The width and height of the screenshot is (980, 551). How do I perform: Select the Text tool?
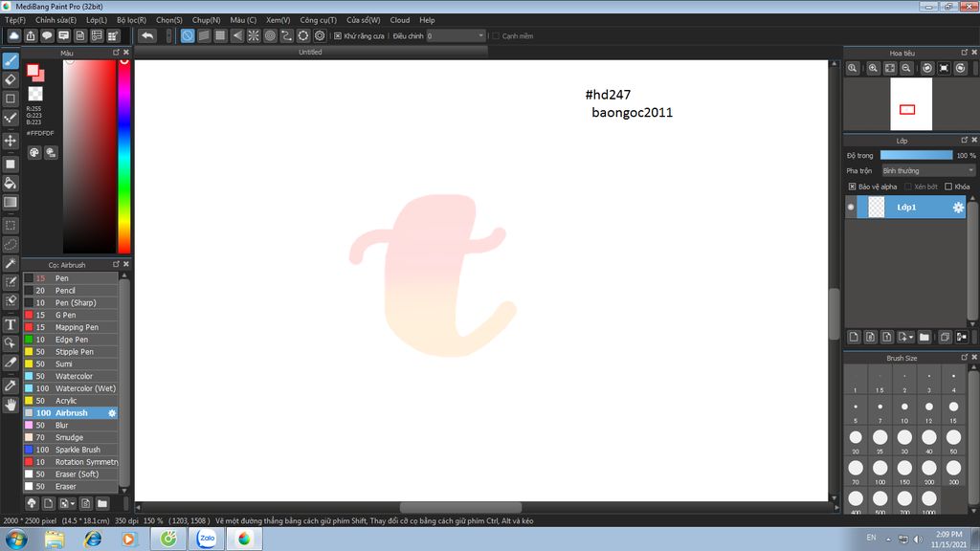tap(11, 324)
